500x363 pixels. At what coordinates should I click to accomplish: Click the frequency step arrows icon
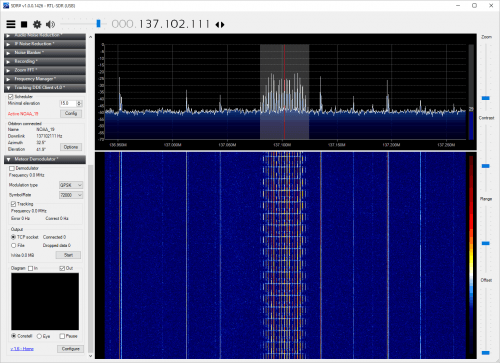220,25
